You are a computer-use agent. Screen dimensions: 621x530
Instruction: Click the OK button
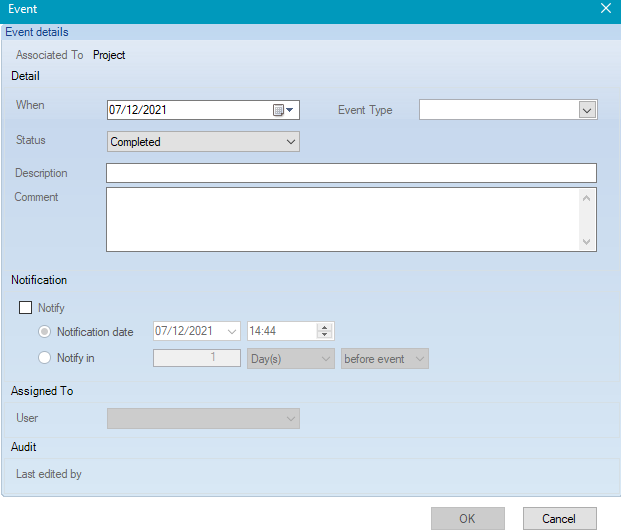point(467,518)
